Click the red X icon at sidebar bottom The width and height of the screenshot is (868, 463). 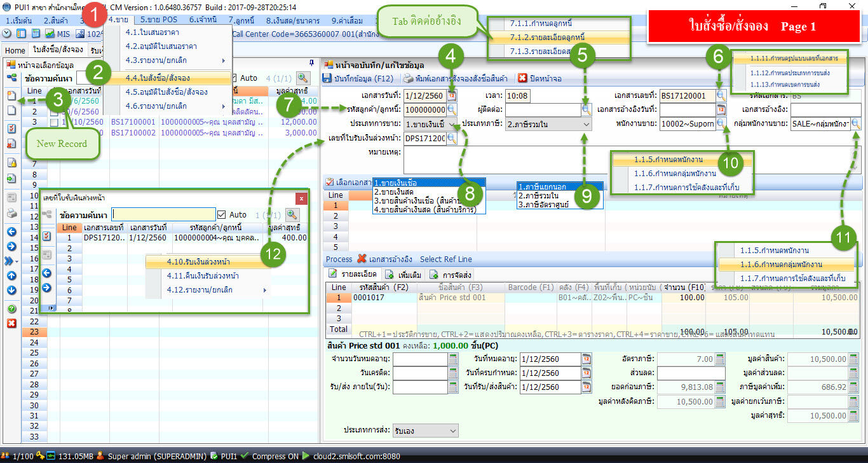11,323
